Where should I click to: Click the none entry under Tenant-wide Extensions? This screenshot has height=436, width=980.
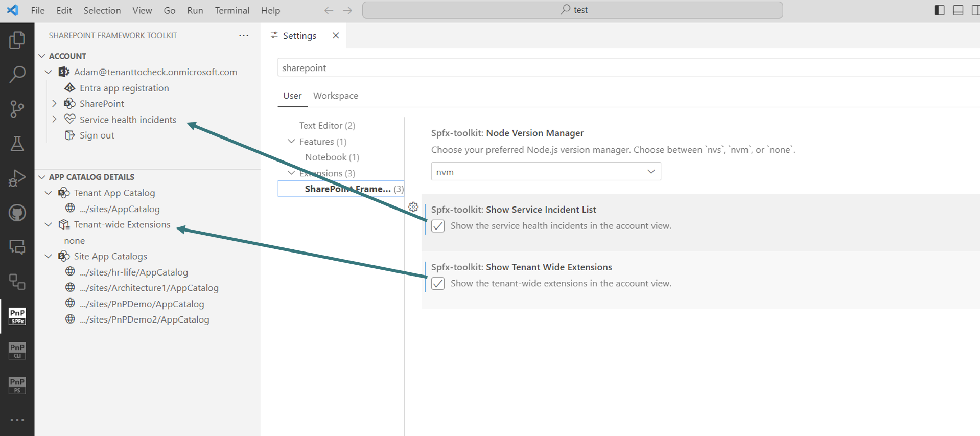(x=75, y=240)
